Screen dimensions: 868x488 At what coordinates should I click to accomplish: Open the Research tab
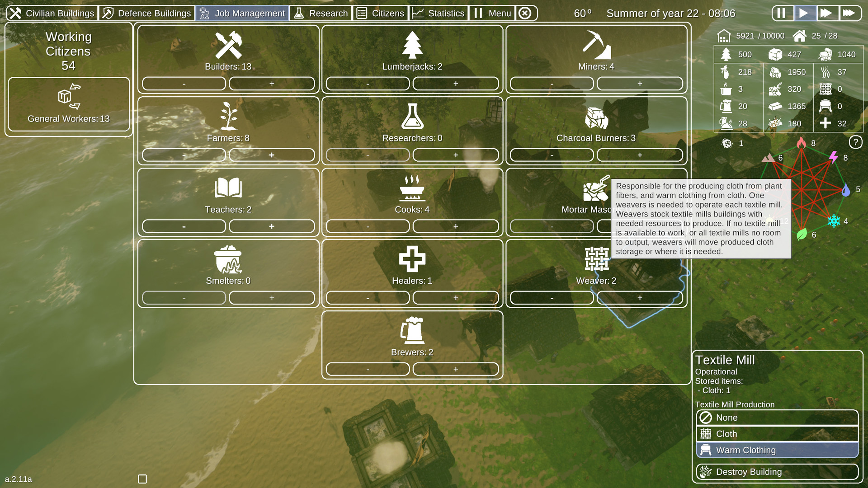tap(321, 13)
